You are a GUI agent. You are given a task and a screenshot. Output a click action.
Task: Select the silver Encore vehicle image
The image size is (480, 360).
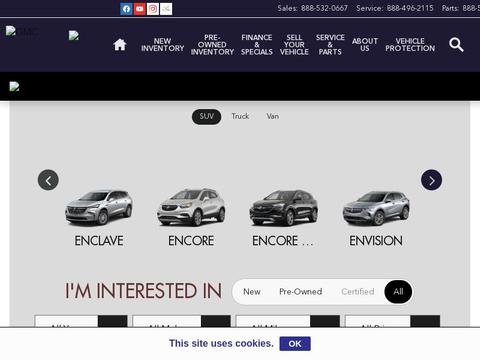click(x=191, y=207)
